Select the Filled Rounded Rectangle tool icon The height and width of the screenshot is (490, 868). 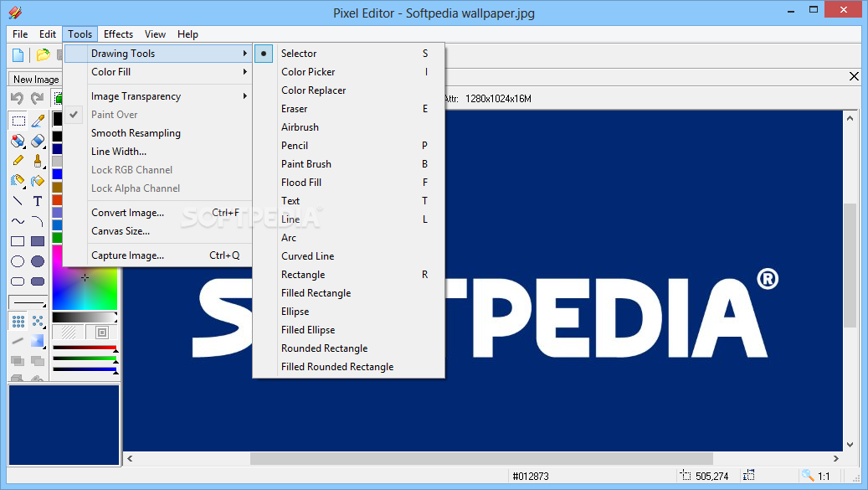pyautogui.click(x=38, y=281)
